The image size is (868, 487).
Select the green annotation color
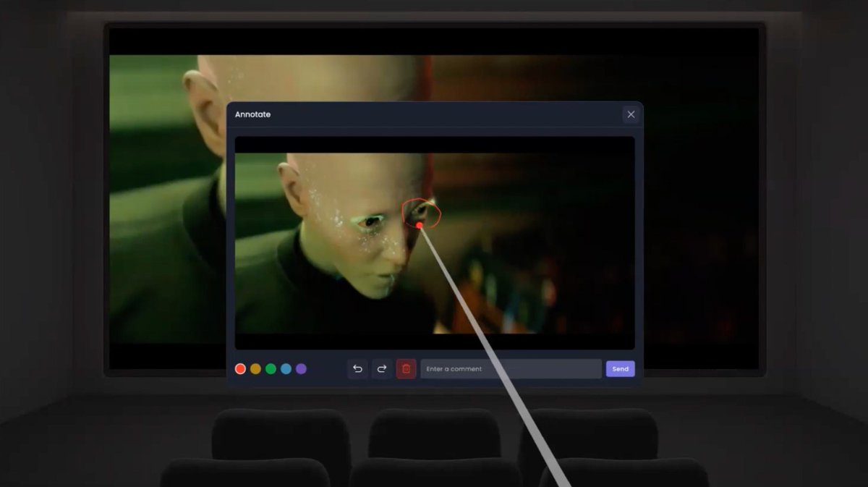271,369
